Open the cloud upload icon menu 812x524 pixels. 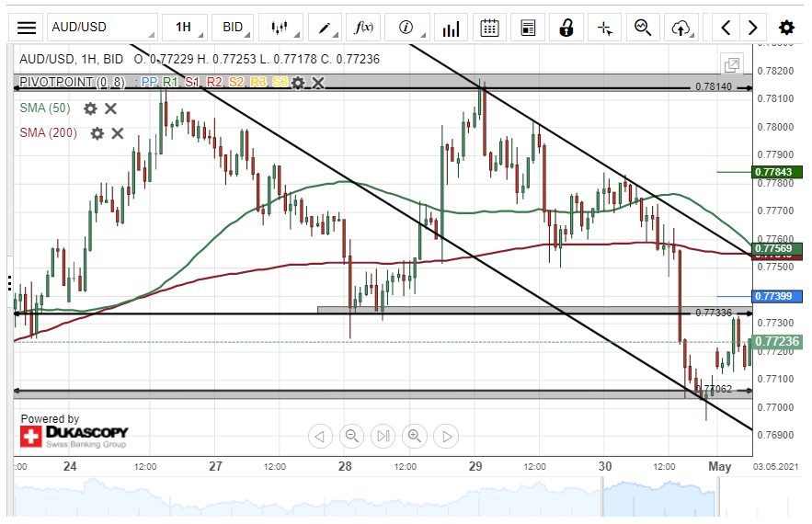[682, 28]
